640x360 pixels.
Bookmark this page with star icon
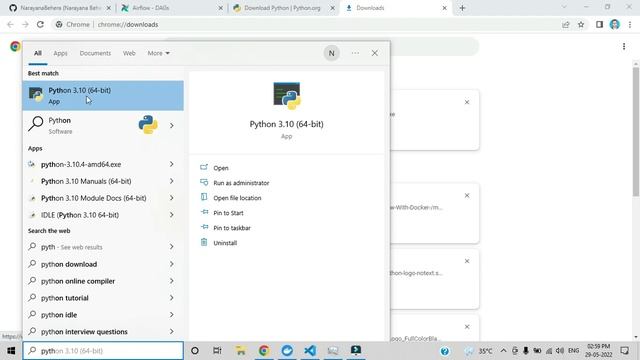click(581, 24)
